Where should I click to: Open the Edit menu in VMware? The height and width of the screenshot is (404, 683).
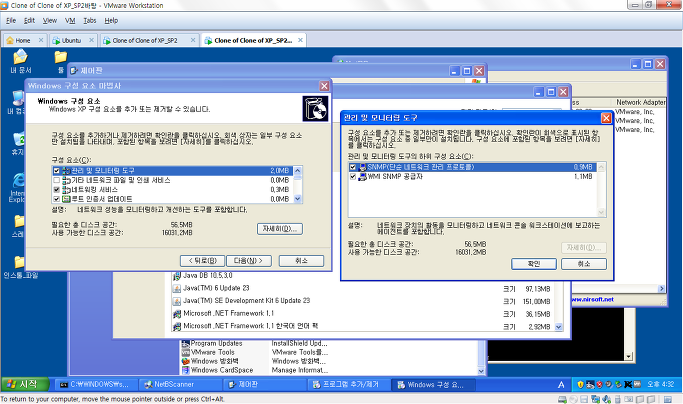click(29, 20)
